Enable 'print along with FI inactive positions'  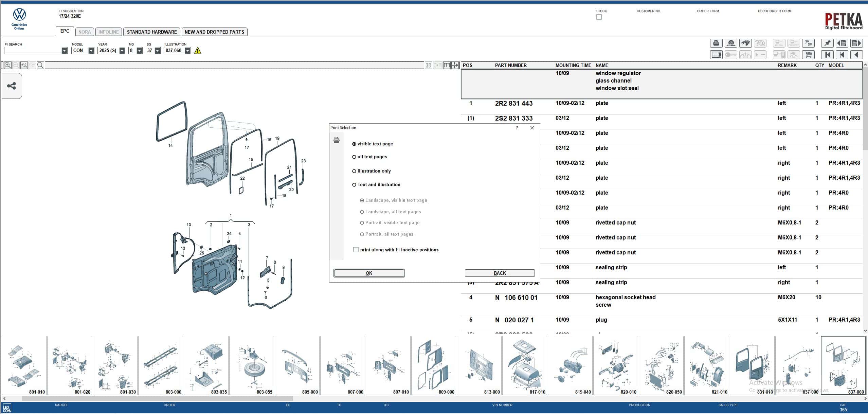[356, 249]
